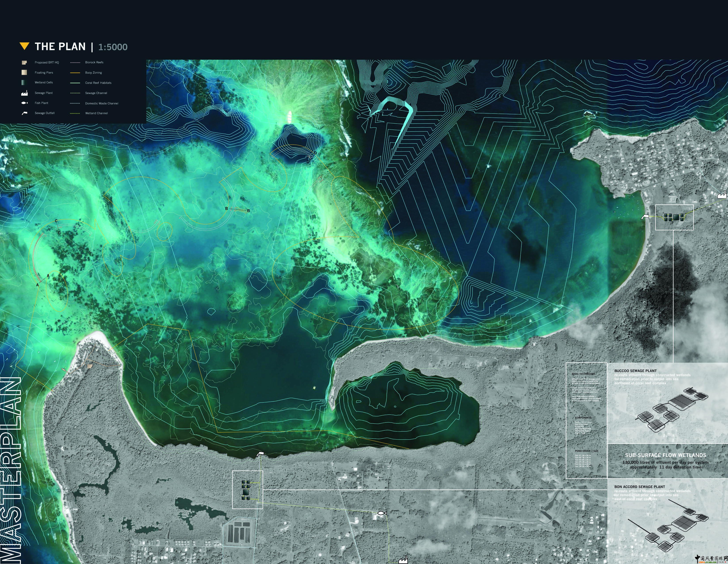Click the Proposed BRT HQ legend symbol
The height and width of the screenshot is (564, 728).
tap(24, 62)
